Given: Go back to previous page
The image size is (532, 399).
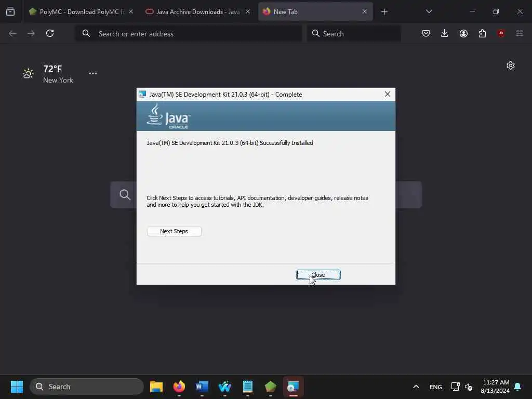Looking at the screenshot, I should 12,33.
